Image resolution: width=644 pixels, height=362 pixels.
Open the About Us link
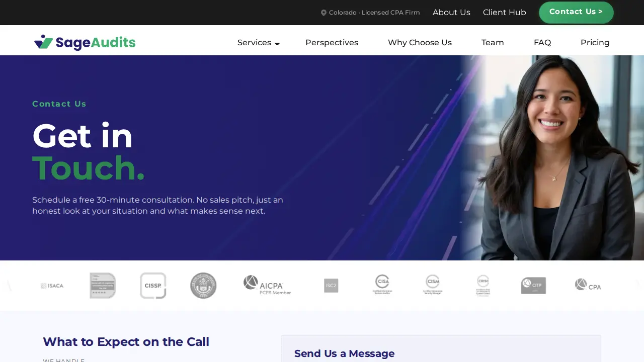pos(451,13)
